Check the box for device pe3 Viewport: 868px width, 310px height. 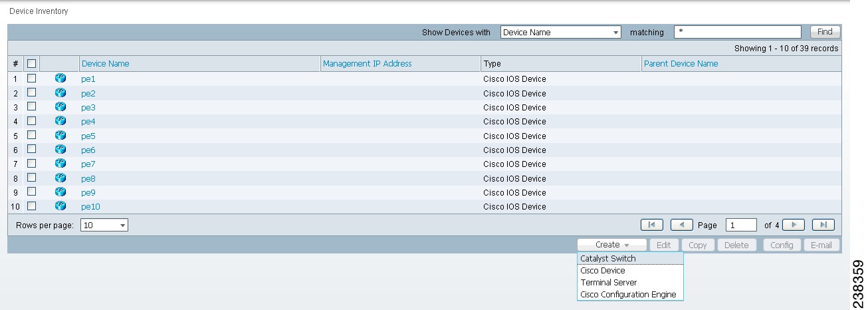pyautogui.click(x=31, y=106)
